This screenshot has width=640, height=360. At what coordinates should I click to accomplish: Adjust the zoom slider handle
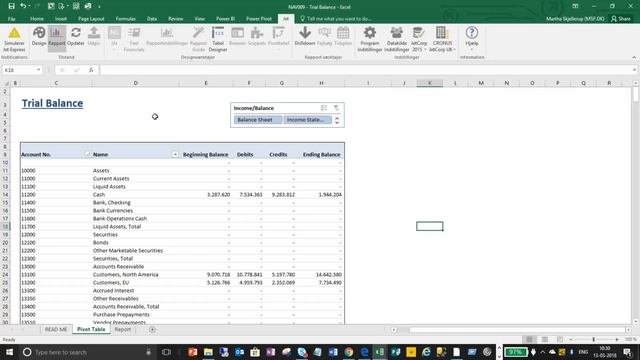click(593, 339)
